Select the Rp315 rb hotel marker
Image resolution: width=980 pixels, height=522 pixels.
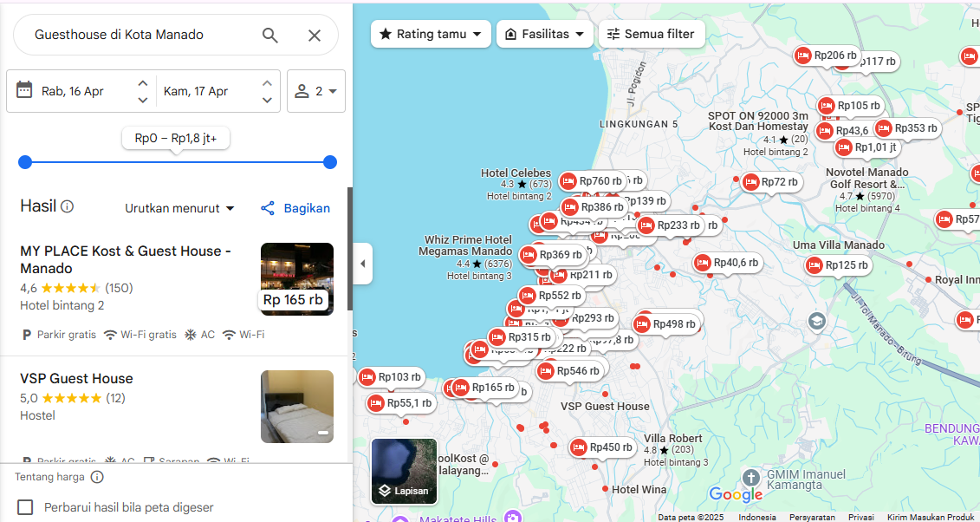(x=522, y=337)
